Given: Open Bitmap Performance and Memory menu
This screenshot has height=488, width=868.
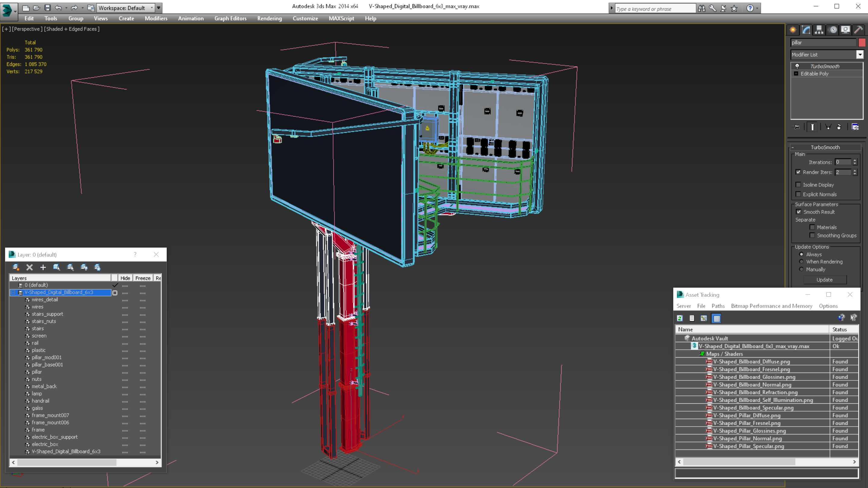Looking at the screenshot, I should click(x=772, y=306).
